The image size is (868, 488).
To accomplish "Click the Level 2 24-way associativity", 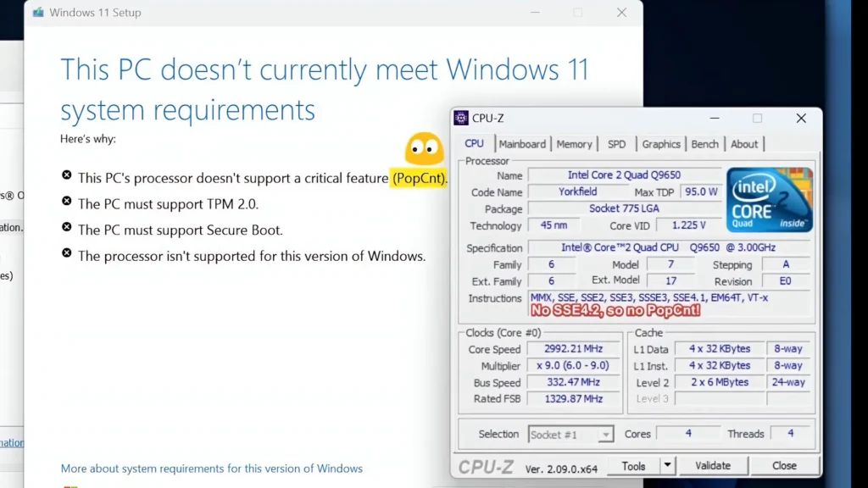I will (x=788, y=382).
